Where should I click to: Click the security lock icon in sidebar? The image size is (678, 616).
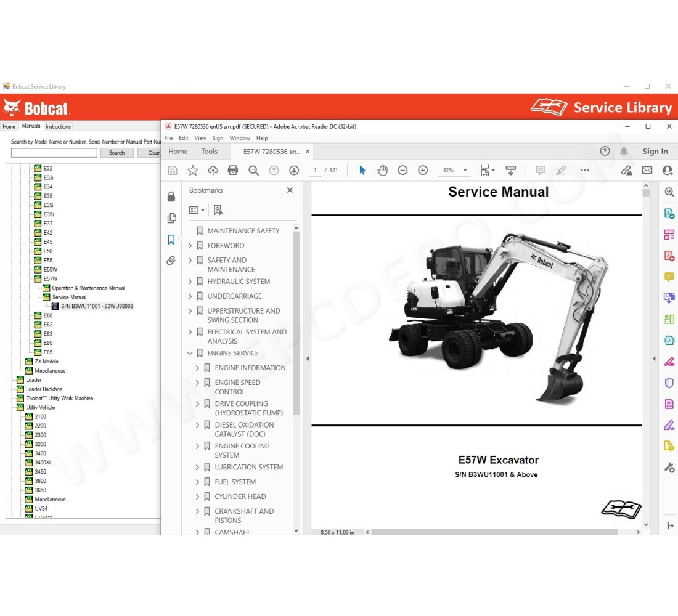click(x=171, y=197)
